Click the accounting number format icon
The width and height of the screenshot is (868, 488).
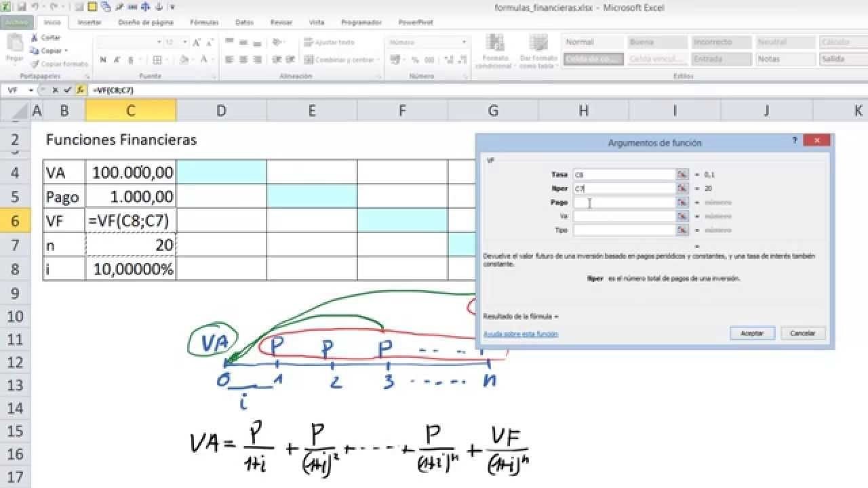click(396, 60)
